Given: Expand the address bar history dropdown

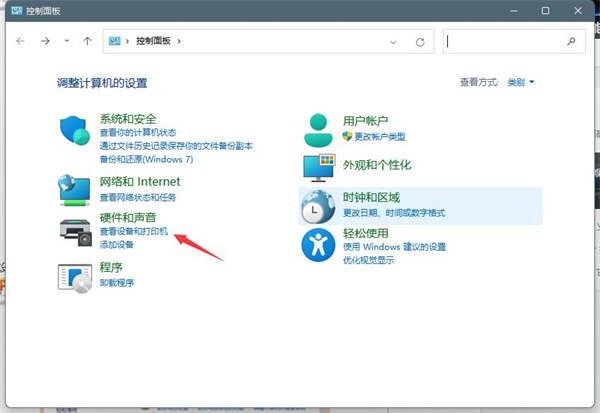Looking at the screenshot, I should [394, 42].
